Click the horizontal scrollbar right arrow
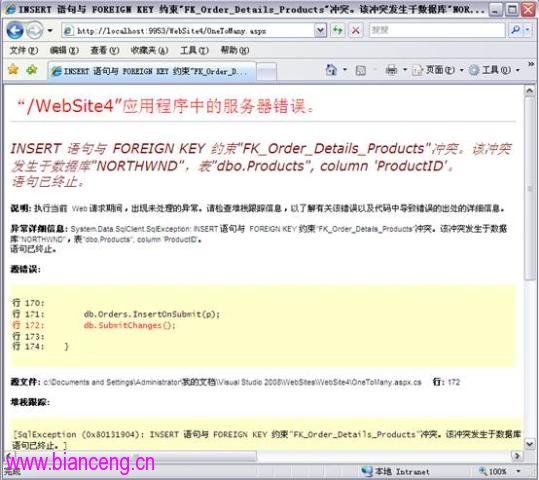539x480 pixels. pyautogui.click(x=516, y=456)
